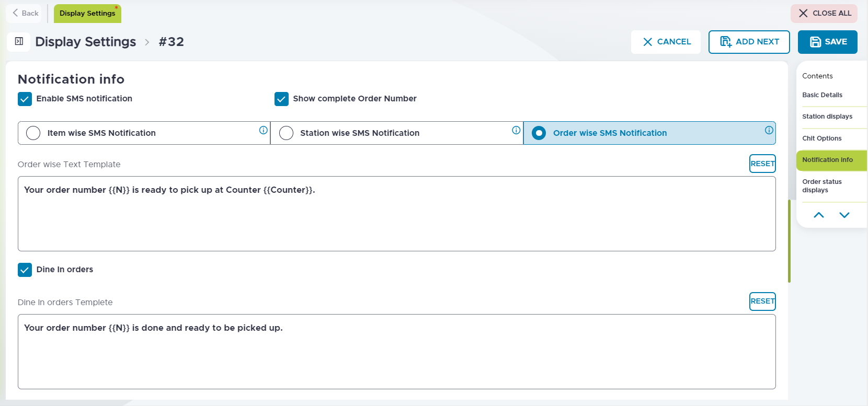Click the Save button
The image size is (868, 406).
827,42
